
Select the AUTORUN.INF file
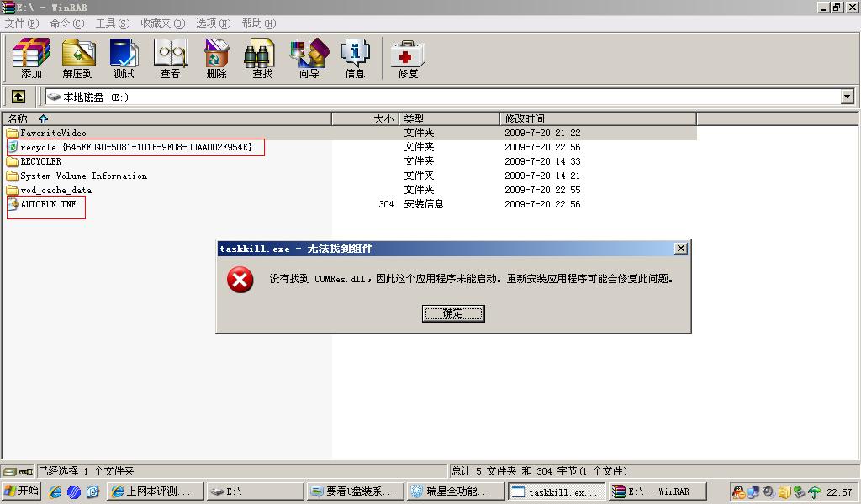pos(48,204)
